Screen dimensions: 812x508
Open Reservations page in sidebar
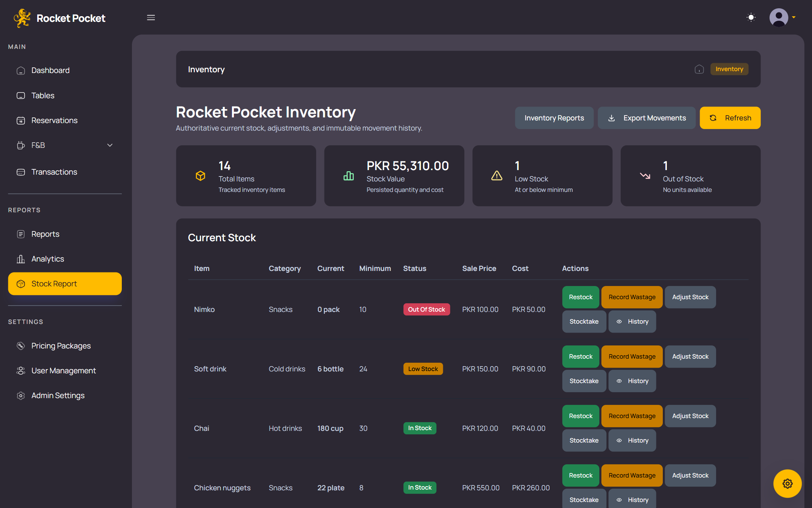pos(65,120)
